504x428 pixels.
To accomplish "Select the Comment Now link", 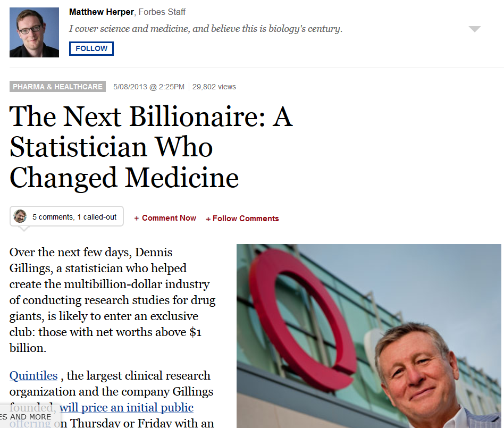I will (169, 218).
